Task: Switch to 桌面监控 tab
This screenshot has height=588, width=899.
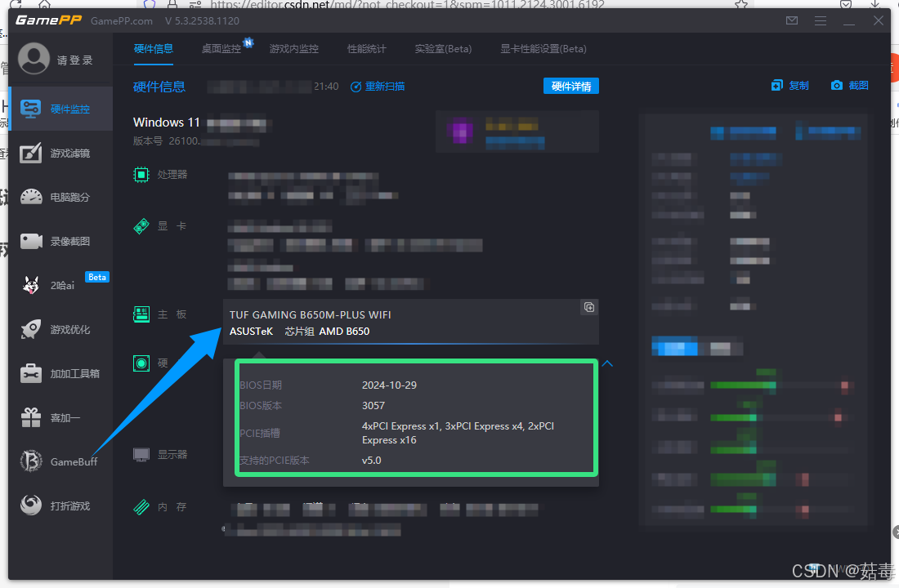Action: [x=221, y=49]
